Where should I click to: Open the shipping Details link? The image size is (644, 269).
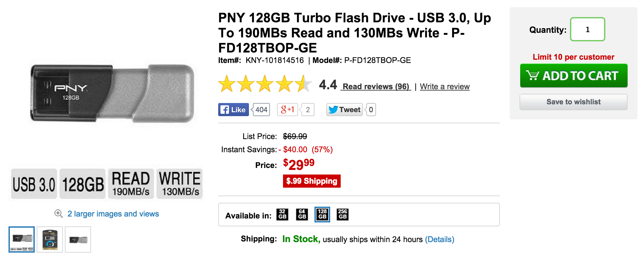click(440, 239)
